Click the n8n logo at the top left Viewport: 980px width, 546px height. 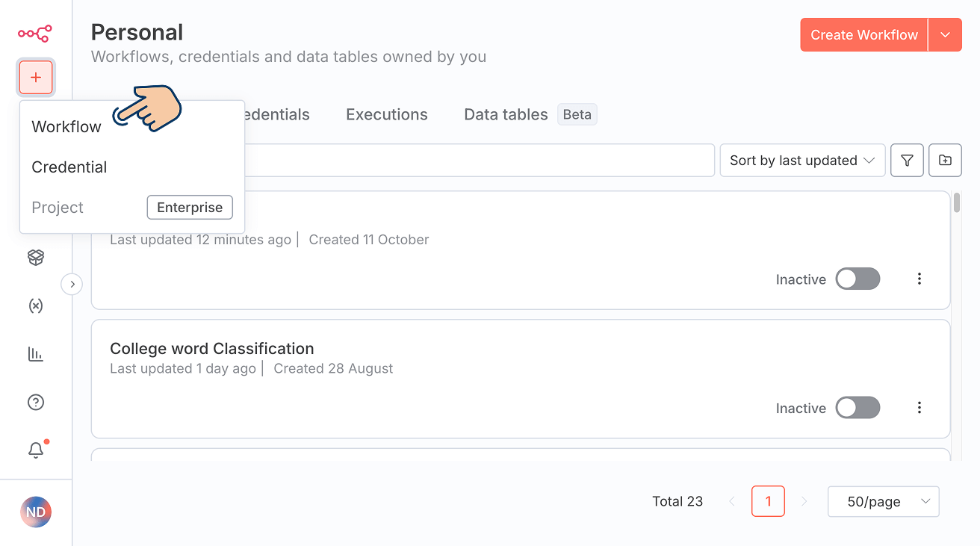tap(35, 34)
